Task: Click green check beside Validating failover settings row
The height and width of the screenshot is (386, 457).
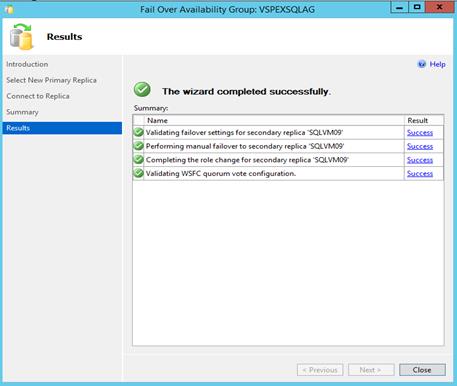Action: click(138, 132)
